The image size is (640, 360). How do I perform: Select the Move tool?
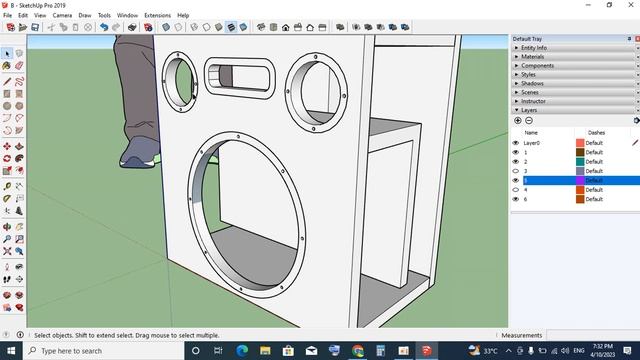pos(7,146)
